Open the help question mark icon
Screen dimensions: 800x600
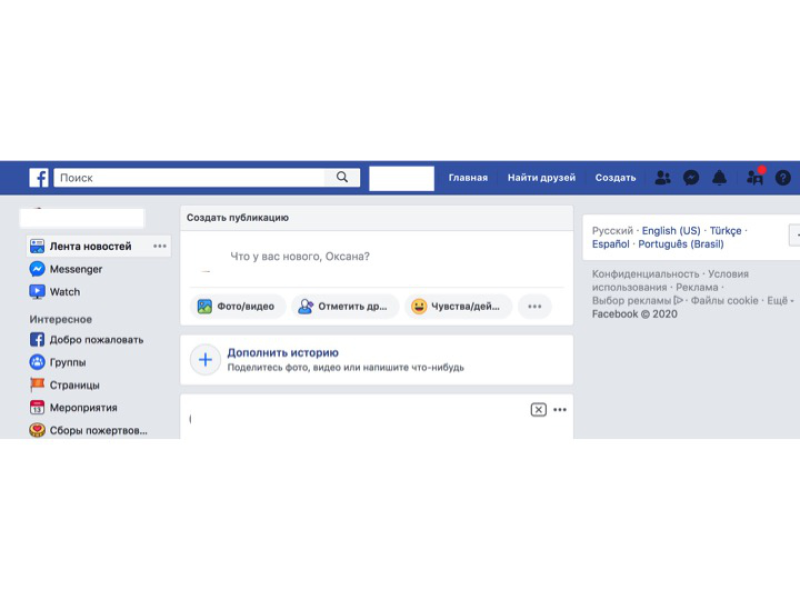coord(783,178)
